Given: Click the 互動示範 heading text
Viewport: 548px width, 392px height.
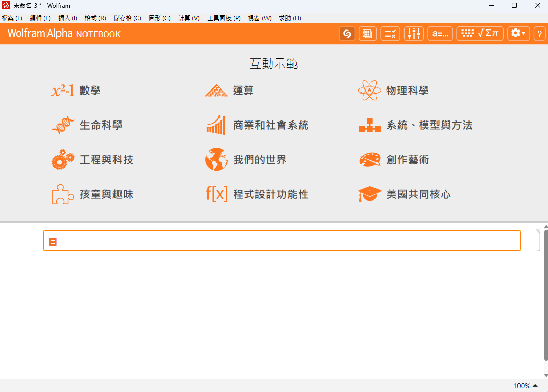Looking at the screenshot, I should (x=274, y=64).
